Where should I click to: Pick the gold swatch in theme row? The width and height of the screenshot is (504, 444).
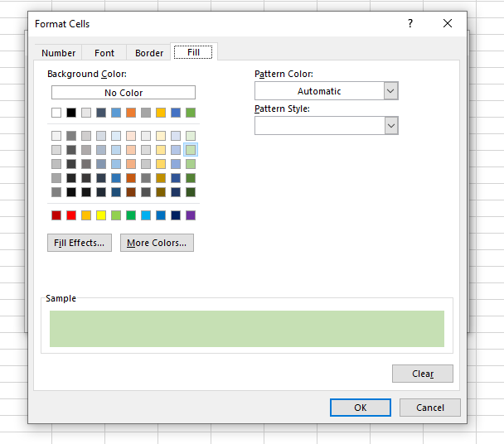(161, 113)
